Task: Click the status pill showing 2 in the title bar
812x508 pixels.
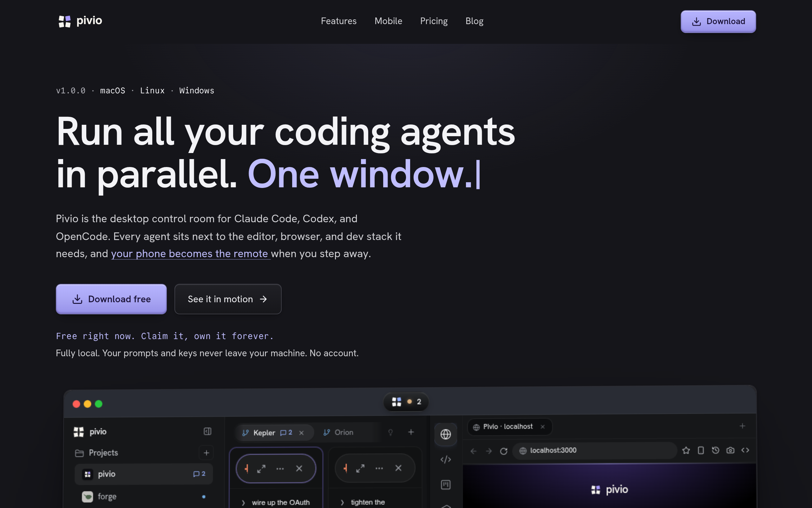Action: 406,402
